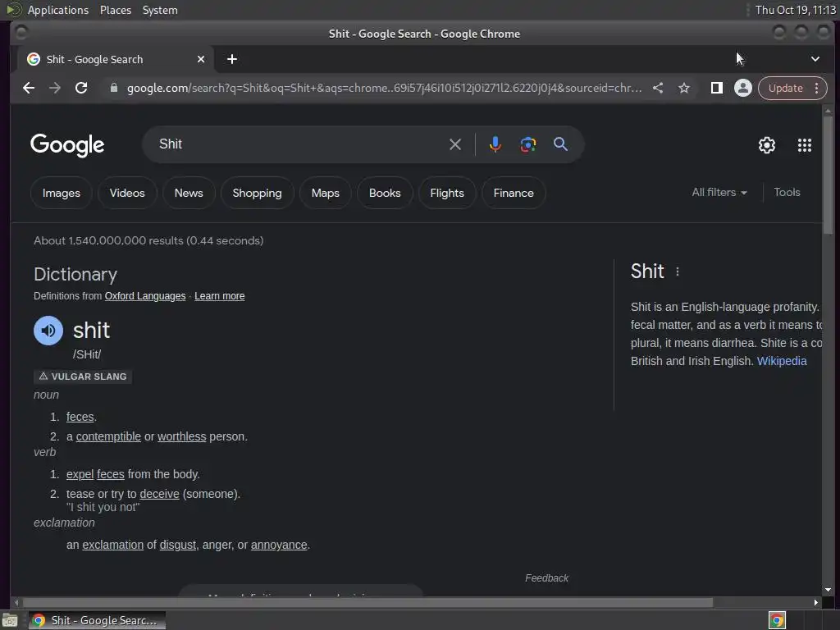Open the Wikipedia source link
This screenshot has height=630, width=840.
click(x=782, y=361)
